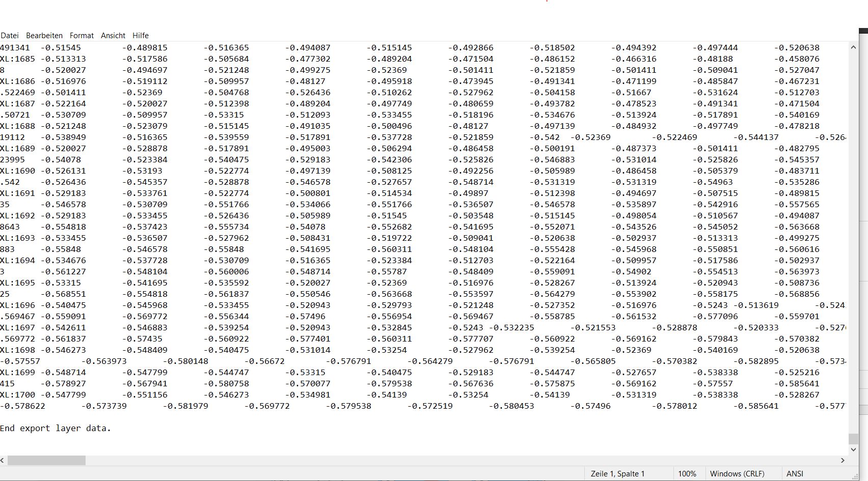
Task: Open the Datei menu
Action: tap(10, 36)
